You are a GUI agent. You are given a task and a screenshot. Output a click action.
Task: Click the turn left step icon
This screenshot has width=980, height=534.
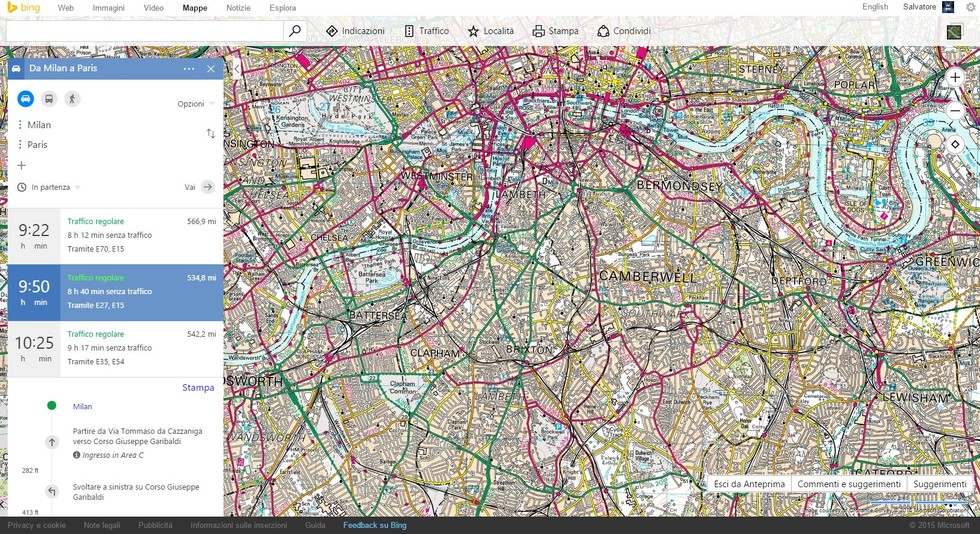pos(52,491)
